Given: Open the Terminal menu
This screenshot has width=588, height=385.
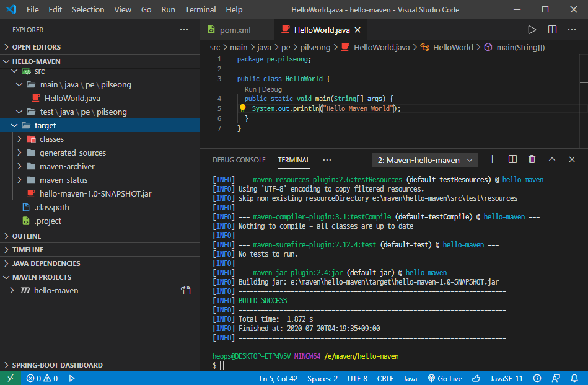Looking at the screenshot, I should click(x=200, y=9).
